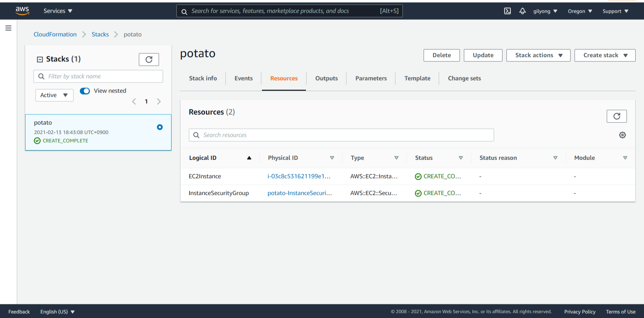The image size is (644, 318).
Task: Refresh the Resources table
Action: pos(616,116)
